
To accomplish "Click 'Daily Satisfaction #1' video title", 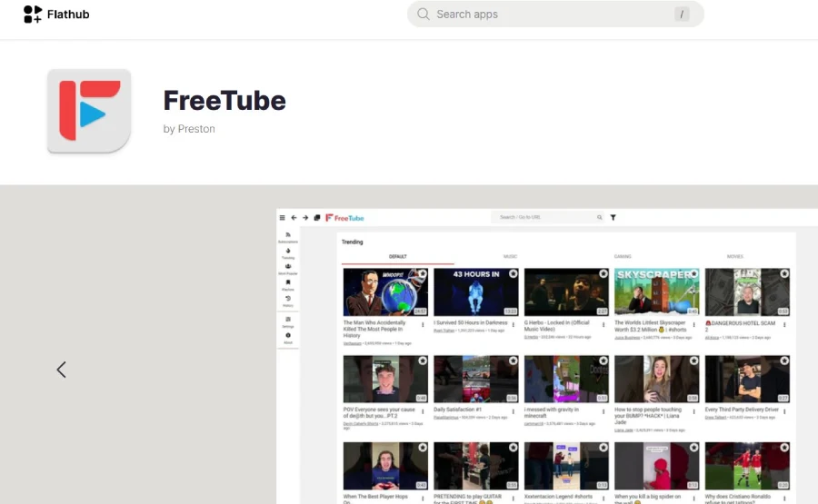I will tap(457, 410).
